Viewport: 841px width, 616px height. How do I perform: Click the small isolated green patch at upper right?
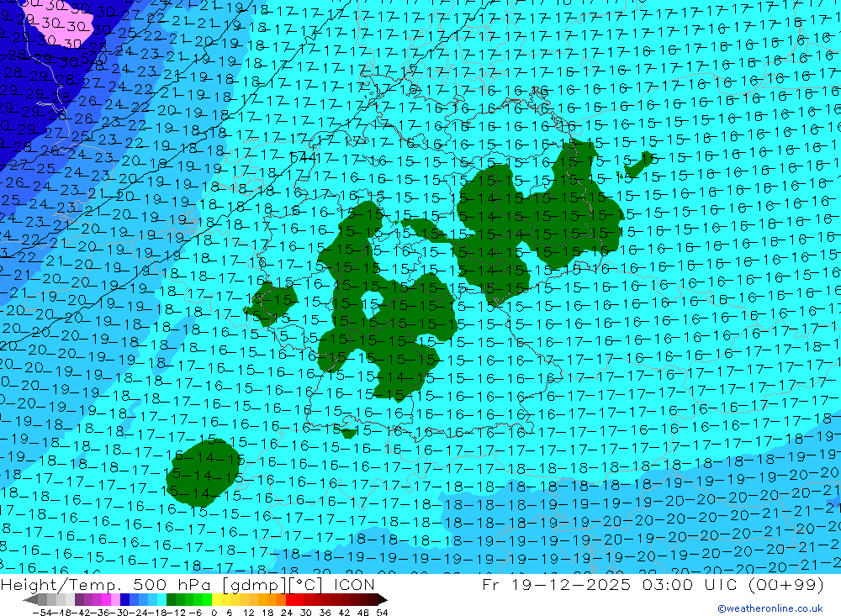[x=646, y=158]
